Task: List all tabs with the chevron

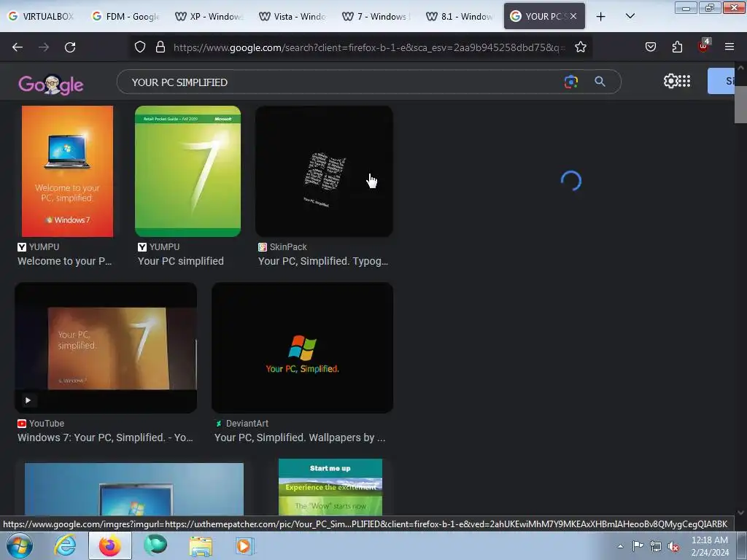Action: [x=630, y=16]
